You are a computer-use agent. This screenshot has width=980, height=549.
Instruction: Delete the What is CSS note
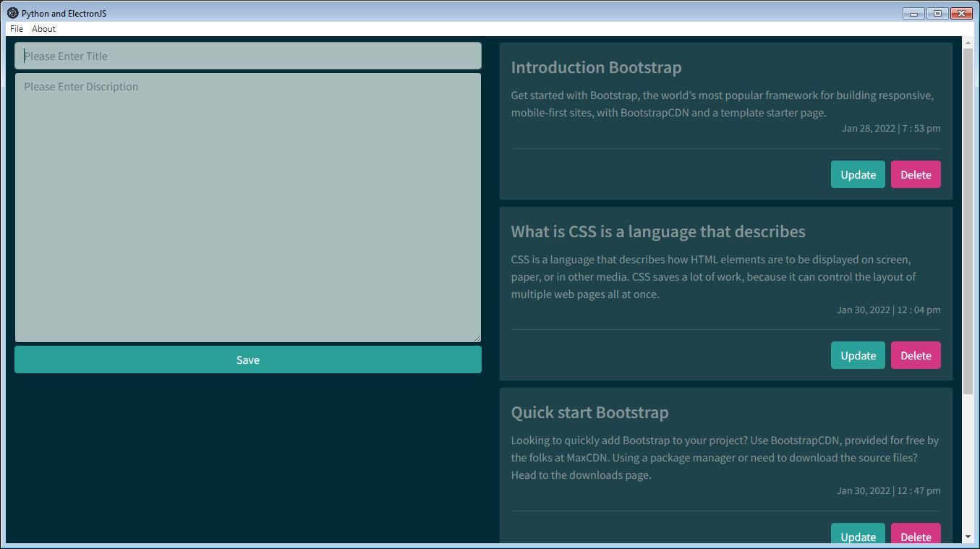(x=916, y=355)
